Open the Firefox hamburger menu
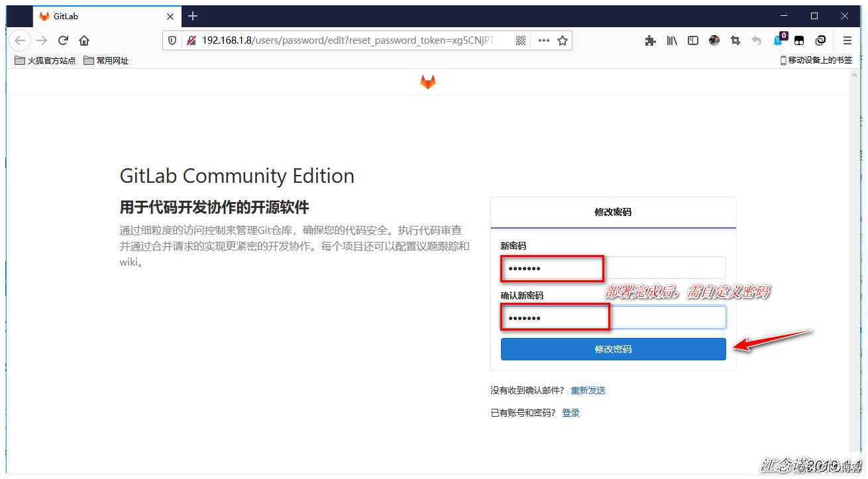This screenshot has width=868, height=479. click(x=847, y=40)
